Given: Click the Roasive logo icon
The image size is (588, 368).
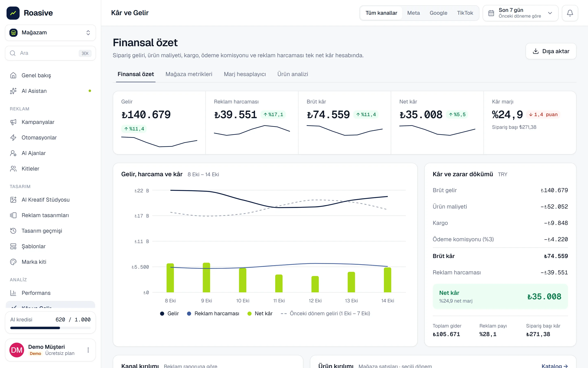Looking at the screenshot, I should (13, 13).
